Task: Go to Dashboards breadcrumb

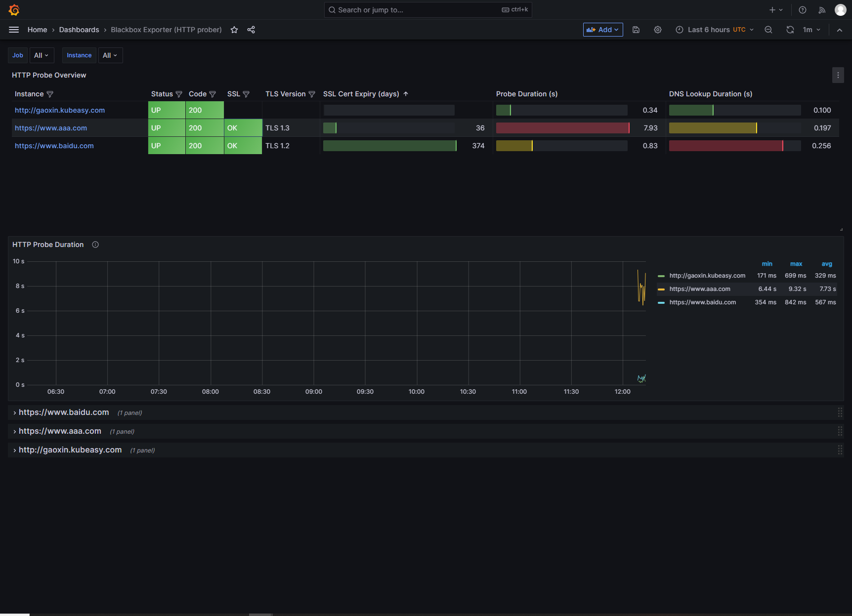Action: click(79, 30)
